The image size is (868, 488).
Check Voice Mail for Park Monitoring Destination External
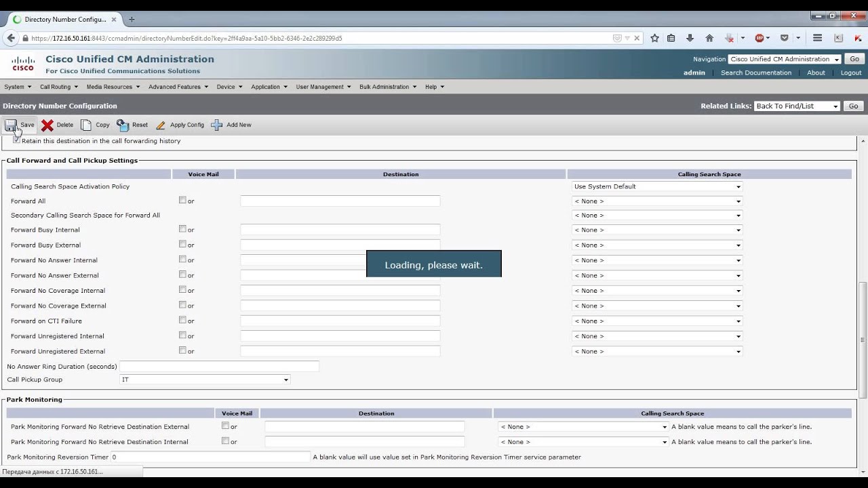click(x=226, y=426)
